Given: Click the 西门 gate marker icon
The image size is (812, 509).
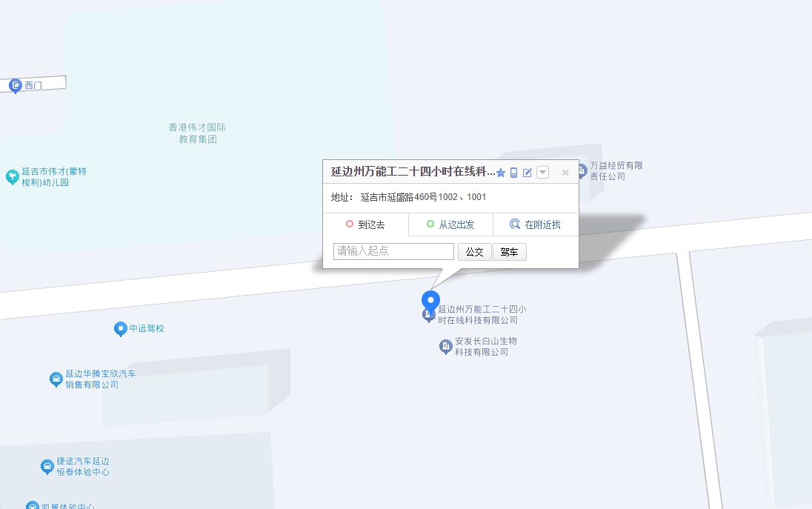Looking at the screenshot, I should (x=16, y=86).
